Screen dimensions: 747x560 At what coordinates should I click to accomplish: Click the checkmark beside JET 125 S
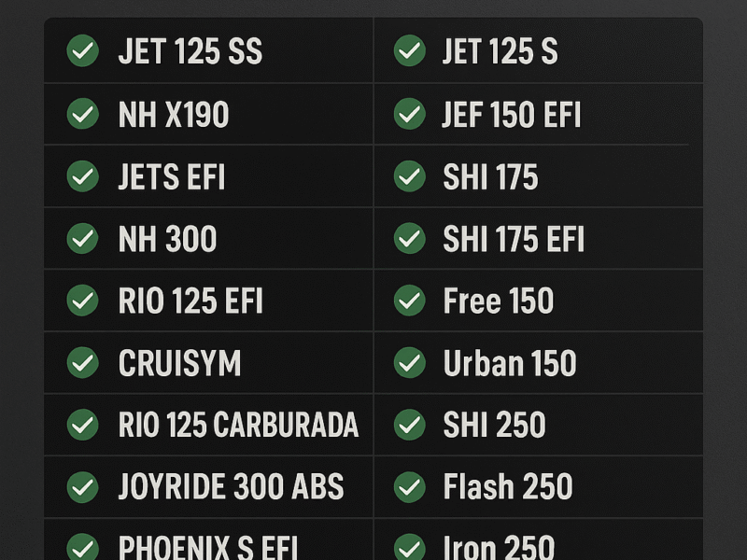tap(410, 50)
